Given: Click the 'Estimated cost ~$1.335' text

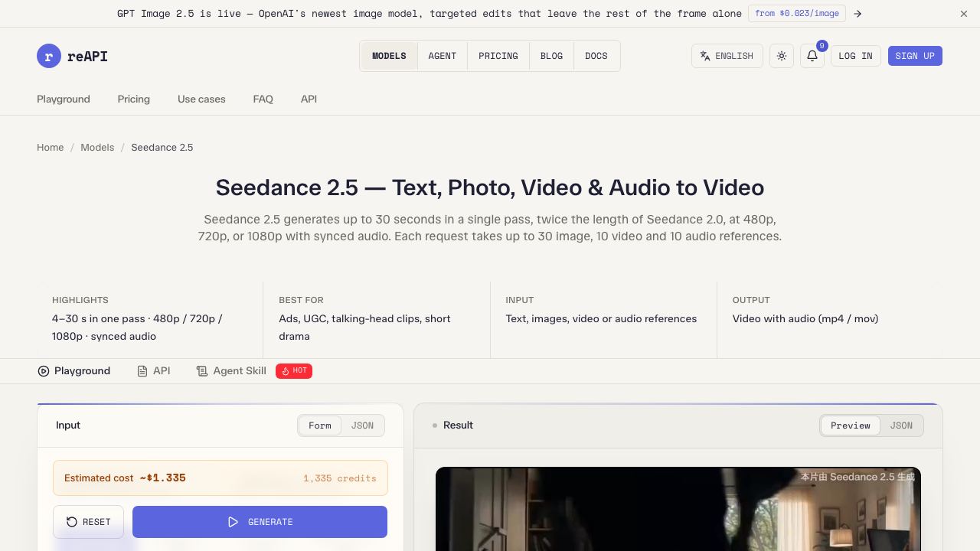Looking at the screenshot, I should 125,478.
